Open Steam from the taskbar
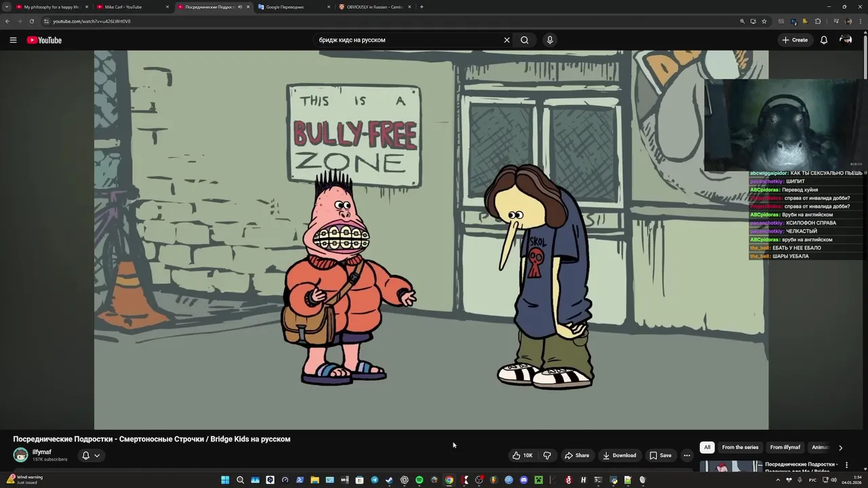This screenshot has width=868, height=488. coord(389,480)
